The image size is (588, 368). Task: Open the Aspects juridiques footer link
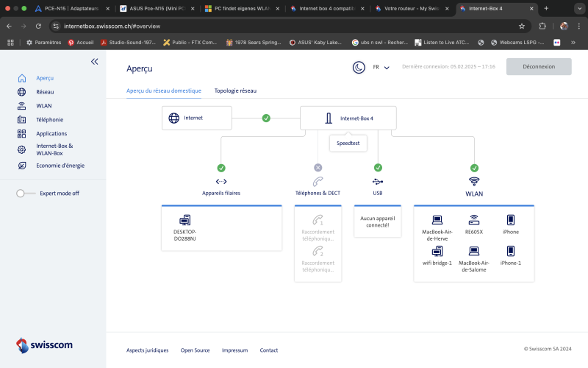[147, 350]
